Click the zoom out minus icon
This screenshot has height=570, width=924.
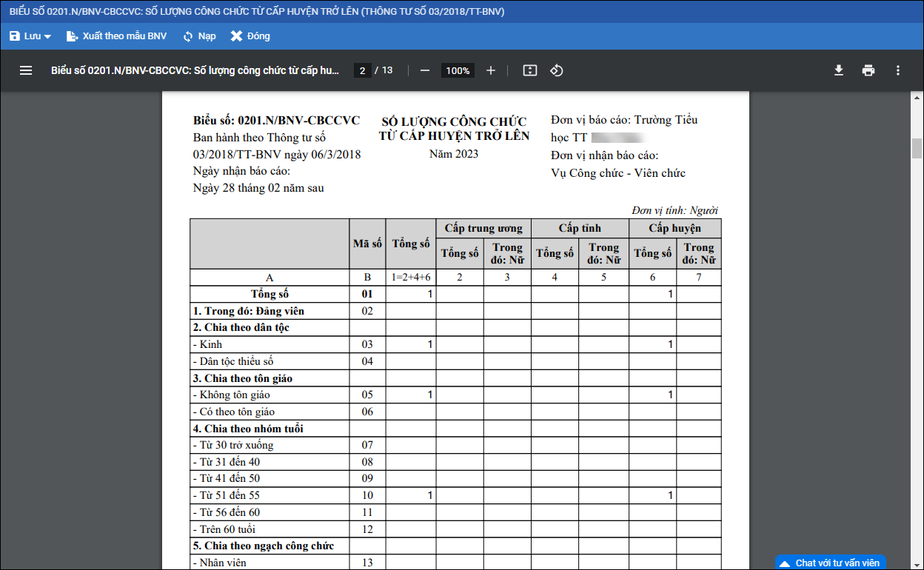point(425,70)
